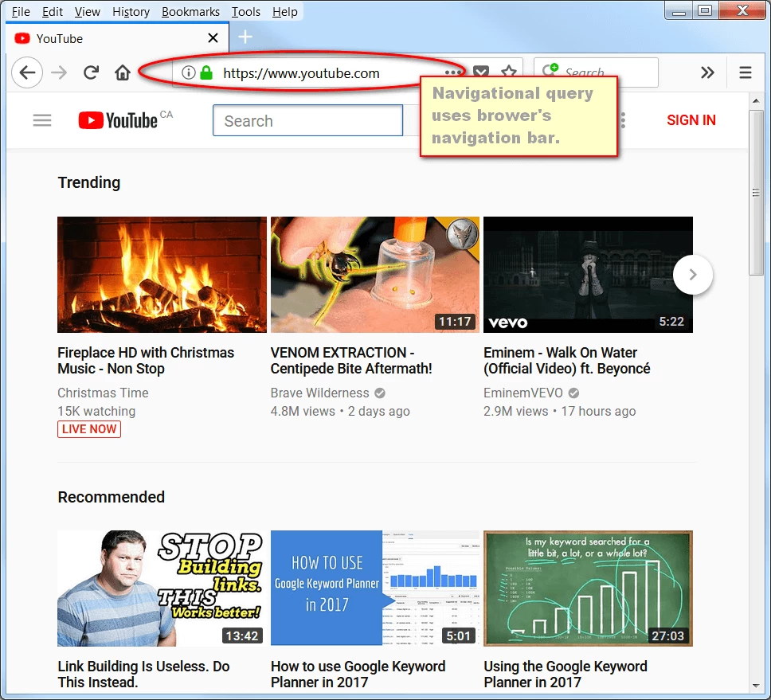
Task: Click title How to use Google Keyword Planner
Action: pyautogui.click(x=358, y=674)
